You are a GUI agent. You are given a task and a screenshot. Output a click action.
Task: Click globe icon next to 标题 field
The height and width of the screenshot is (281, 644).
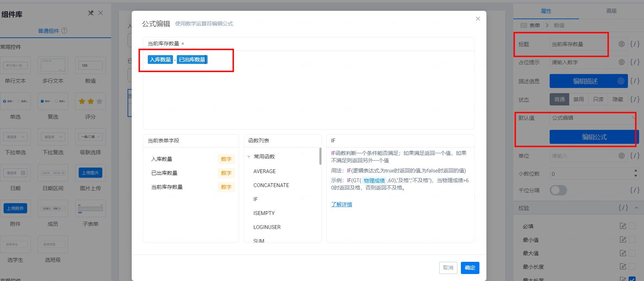click(622, 44)
